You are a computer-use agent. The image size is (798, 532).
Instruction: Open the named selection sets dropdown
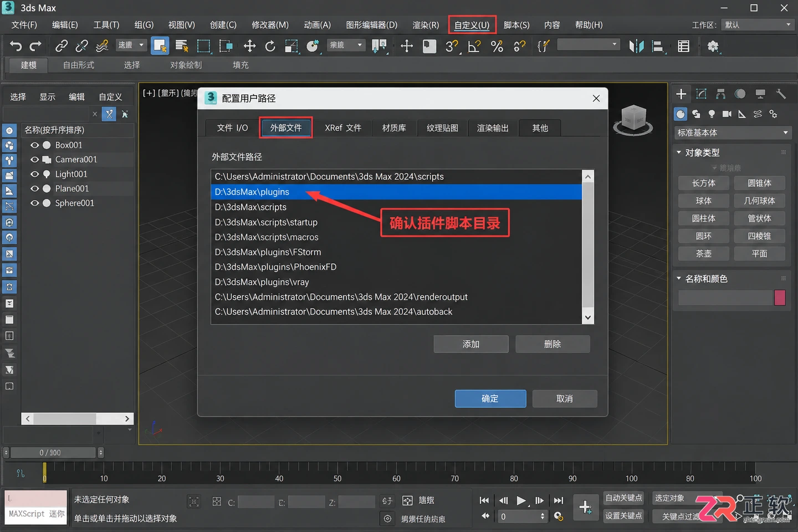pyautogui.click(x=588, y=44)
